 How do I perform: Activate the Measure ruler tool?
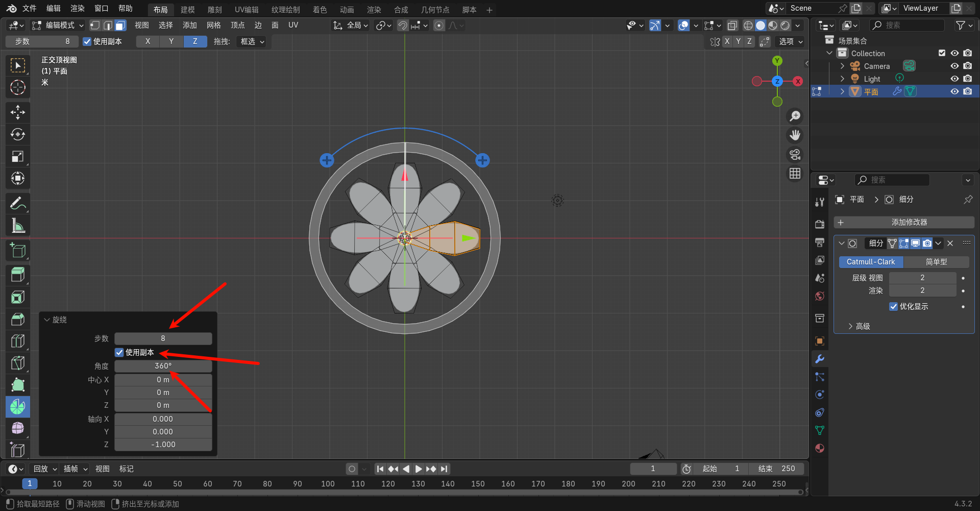tap(18, 225)
